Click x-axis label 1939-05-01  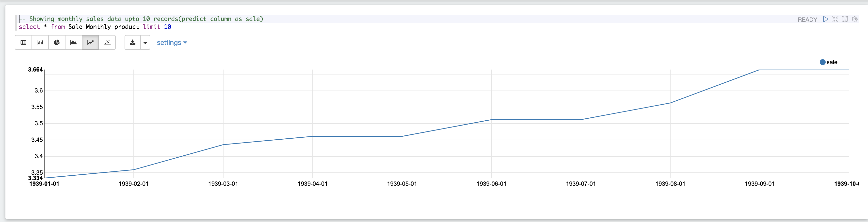[402, 184]
